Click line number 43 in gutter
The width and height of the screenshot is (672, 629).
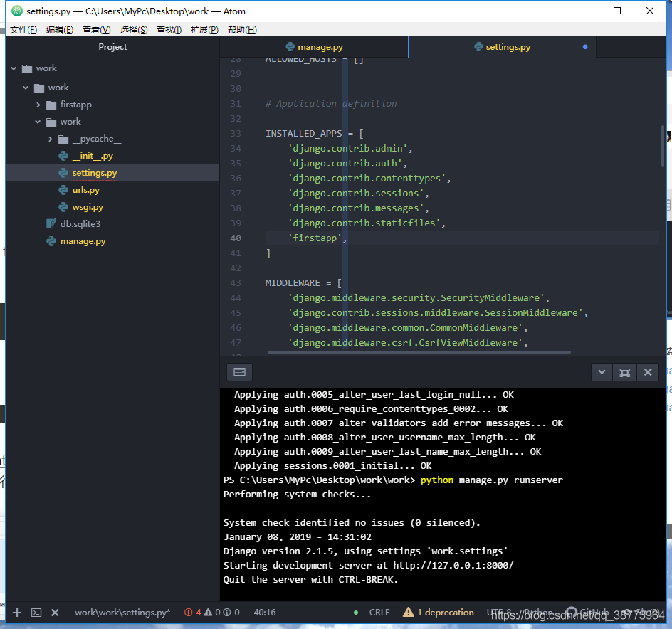236,283
